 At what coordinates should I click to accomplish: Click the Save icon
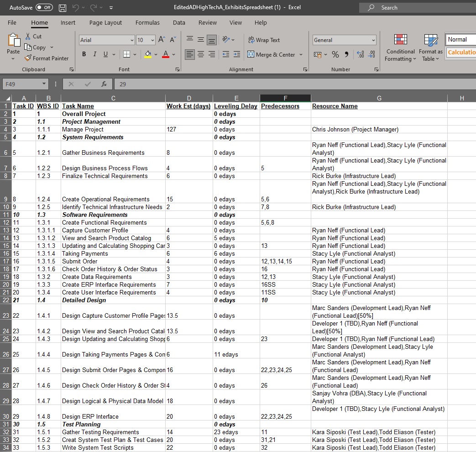click(x=62, y=7)
